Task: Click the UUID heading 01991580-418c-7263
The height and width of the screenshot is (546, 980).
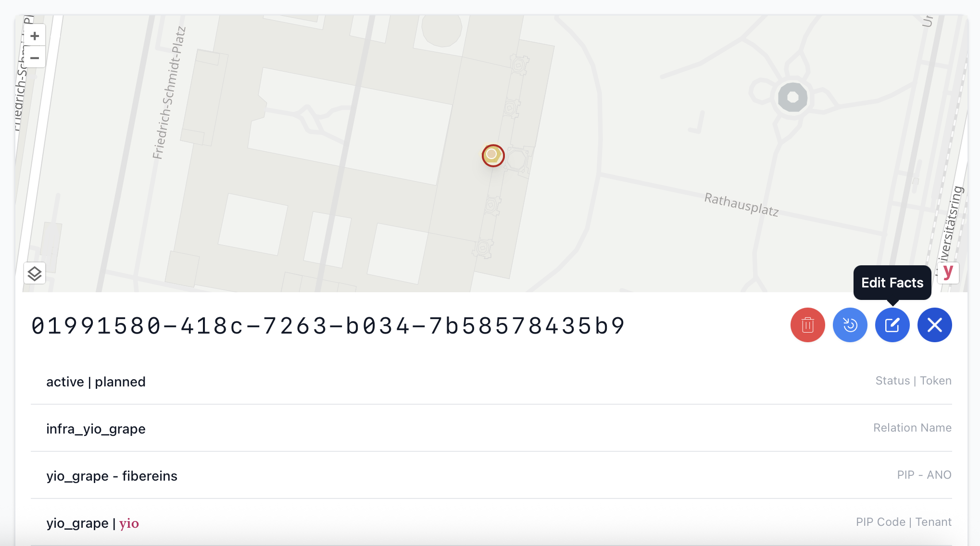Action: 328,326
